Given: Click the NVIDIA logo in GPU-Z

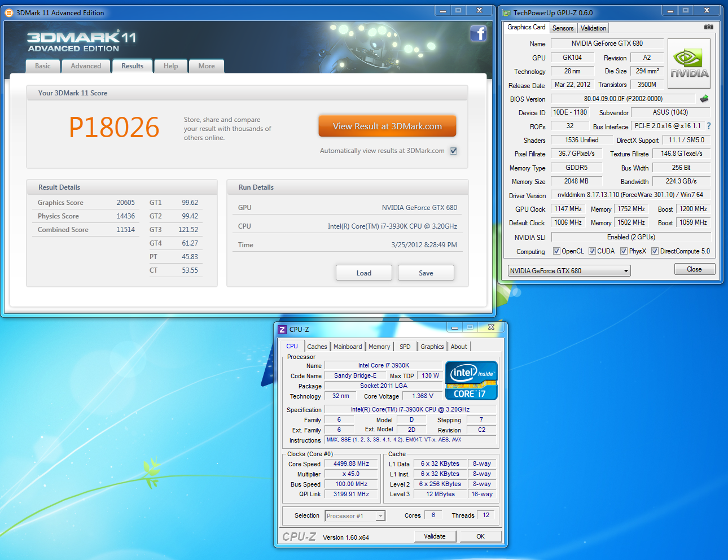Looking at the screenshot, I should click(689, 63).
